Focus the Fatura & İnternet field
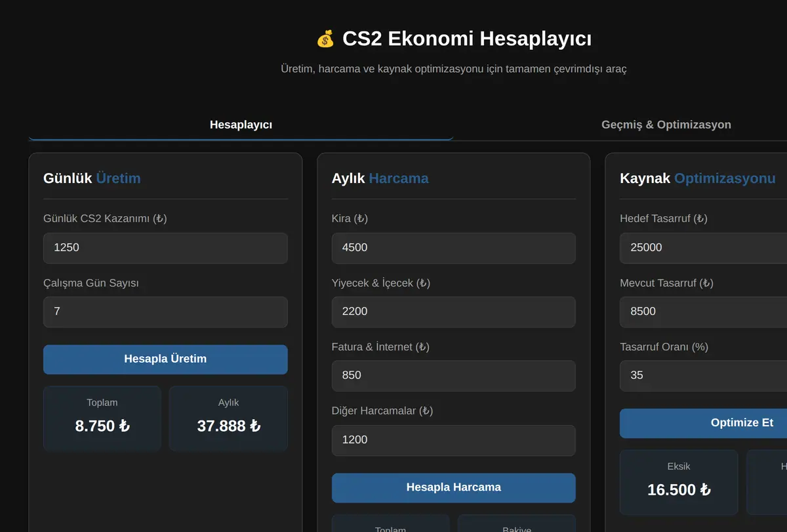 (454, 376)
